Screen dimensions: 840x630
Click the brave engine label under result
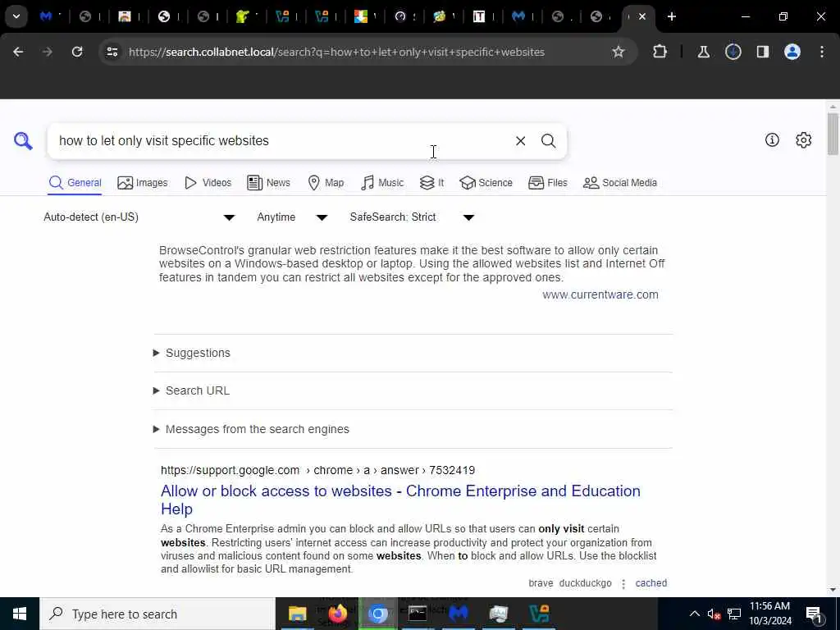(x=541, y=583)
